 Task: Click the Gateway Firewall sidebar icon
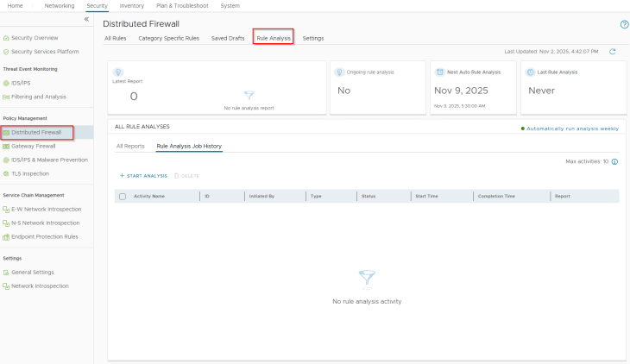pyautogui.click(x=6, y=146)
